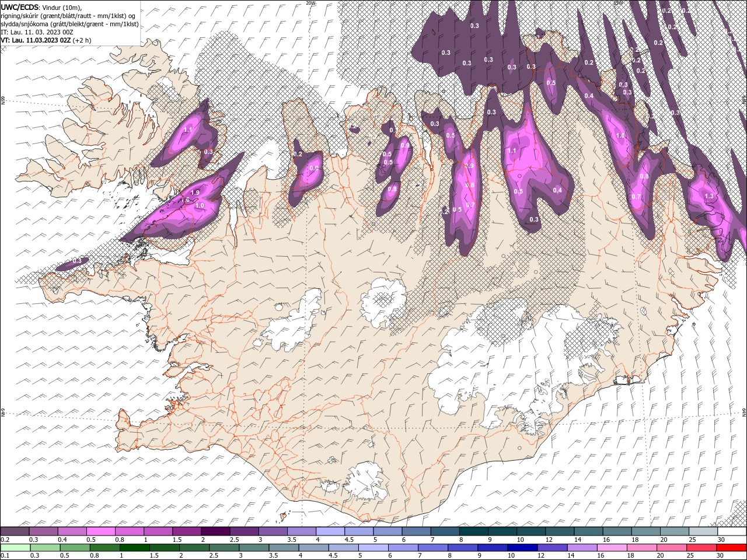Click the dark plum 0.2 legend swatch
This screenshot has height=560, width=747.
coord(15,531)
